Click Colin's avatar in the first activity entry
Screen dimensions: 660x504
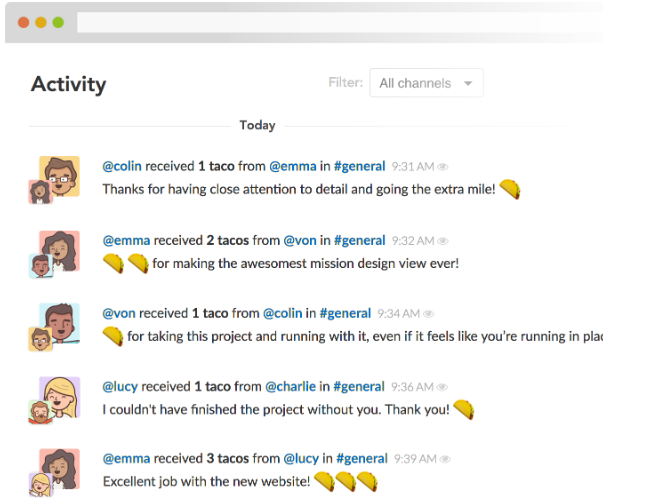60,176
